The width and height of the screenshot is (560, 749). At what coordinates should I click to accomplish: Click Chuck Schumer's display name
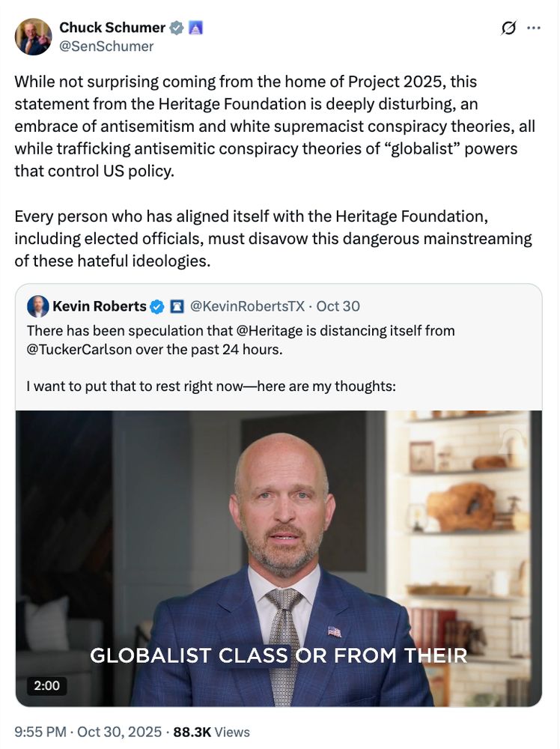pos(112,27)
